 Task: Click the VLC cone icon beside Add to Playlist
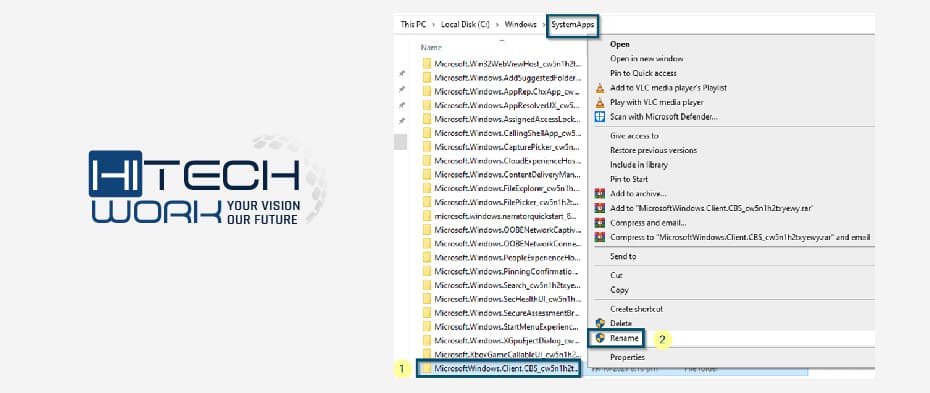tap(600, 88)
